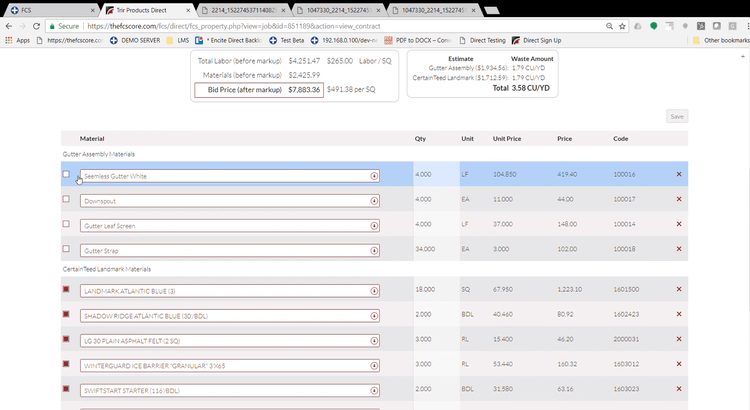
Task: Bookmark this page with the star icon
Action: (x=622, y=26)
